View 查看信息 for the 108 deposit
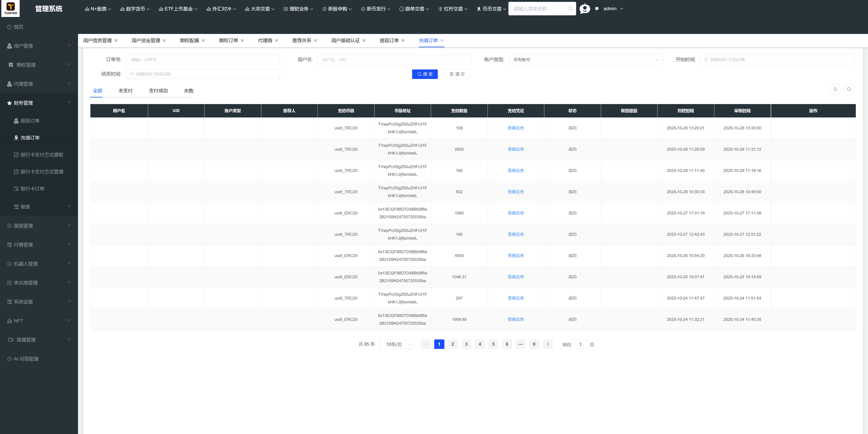 [x=516, y=128]
